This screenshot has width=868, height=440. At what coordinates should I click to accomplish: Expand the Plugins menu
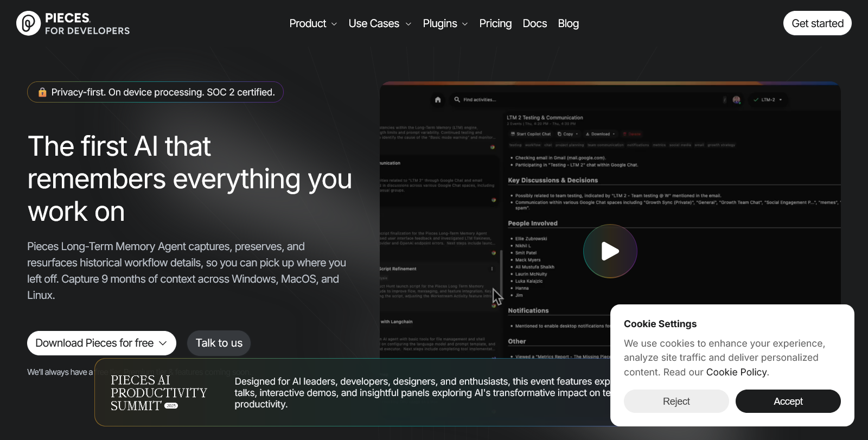click(x=445, y=23)
